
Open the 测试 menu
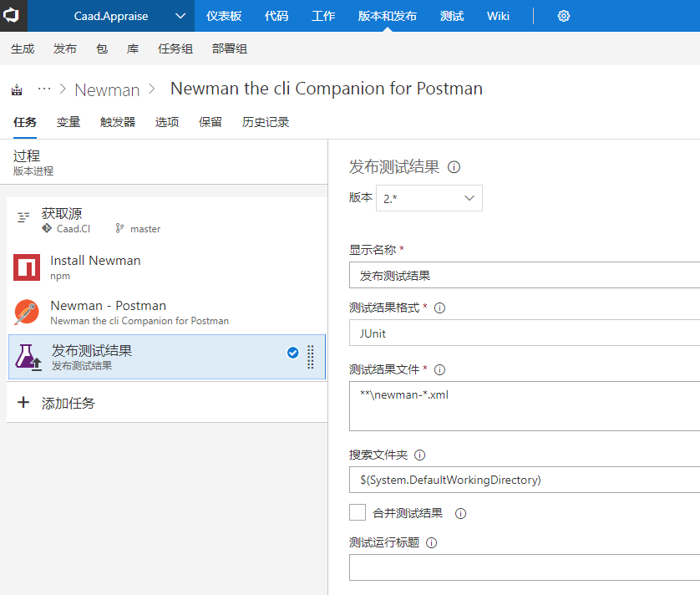452,16
